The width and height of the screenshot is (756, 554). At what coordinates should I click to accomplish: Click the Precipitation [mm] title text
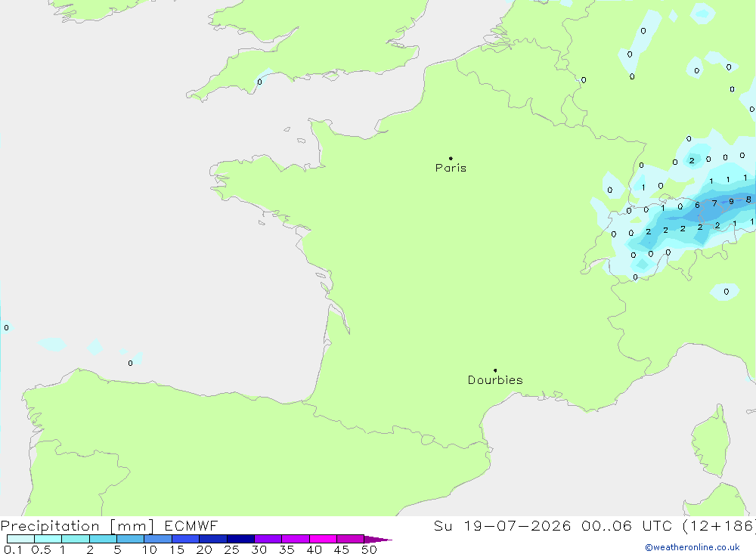(x=77, y=526)
